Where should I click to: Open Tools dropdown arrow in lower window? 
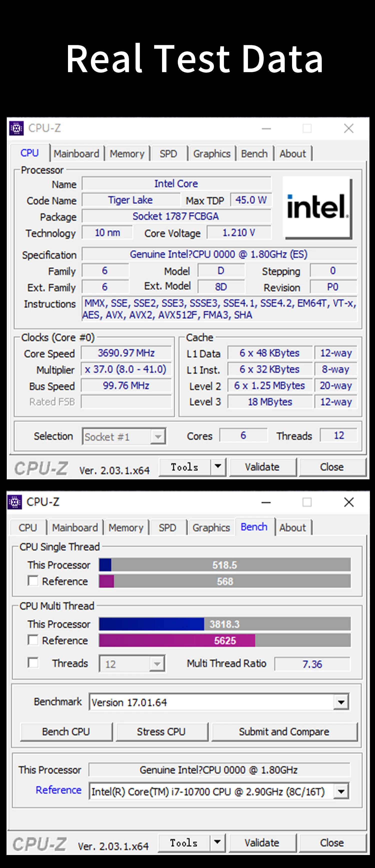click(218, 843)
